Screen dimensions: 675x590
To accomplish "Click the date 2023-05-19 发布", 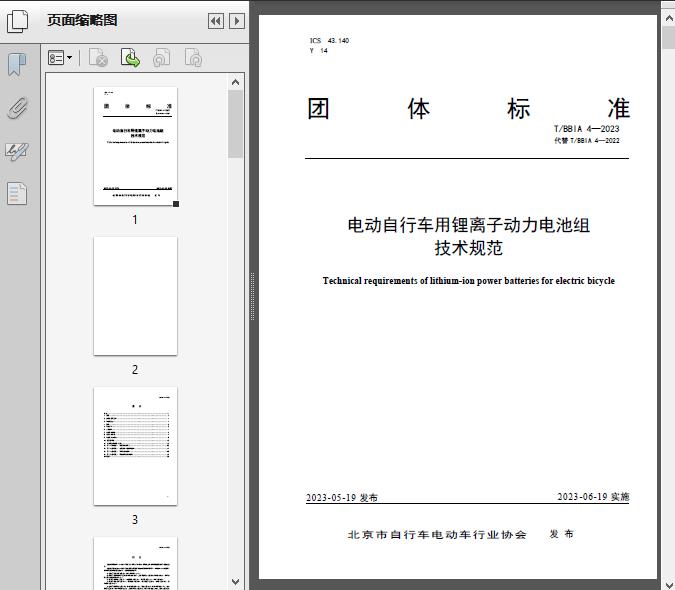I will tap(342, 497).
